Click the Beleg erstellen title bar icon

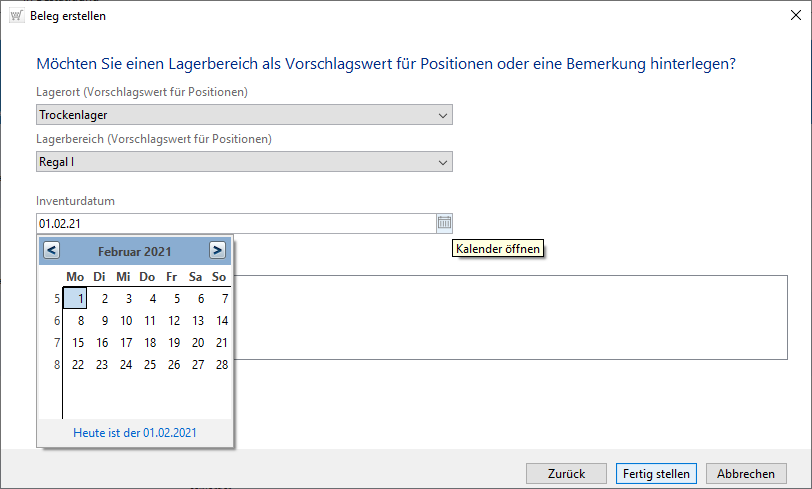pyautogui.click(x=17, y=16)
